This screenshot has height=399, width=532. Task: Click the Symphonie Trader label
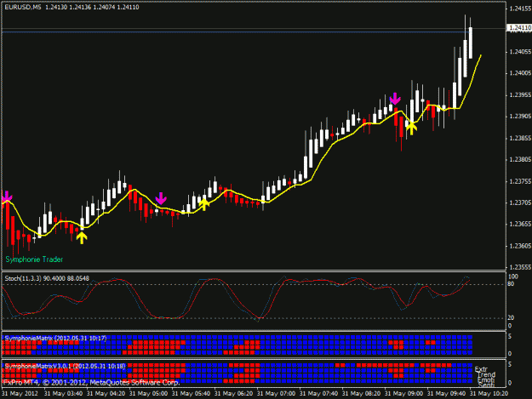click(x=34, y=259)
